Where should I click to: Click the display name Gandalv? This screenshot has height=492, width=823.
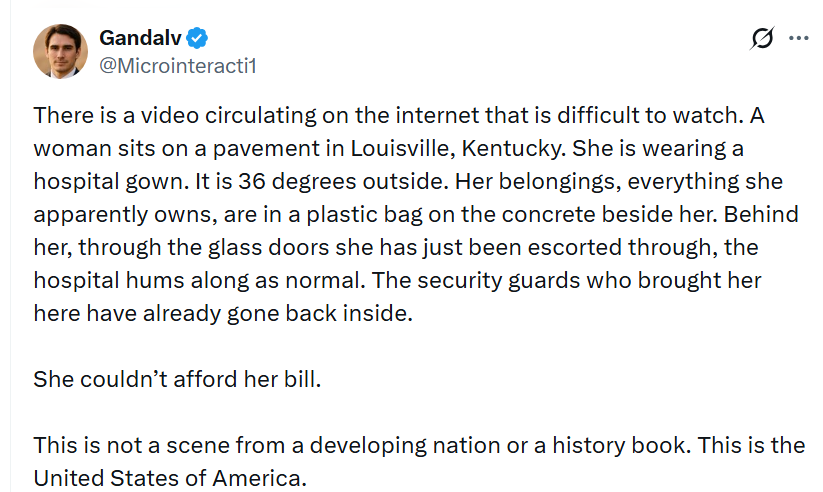coord(141,38)
